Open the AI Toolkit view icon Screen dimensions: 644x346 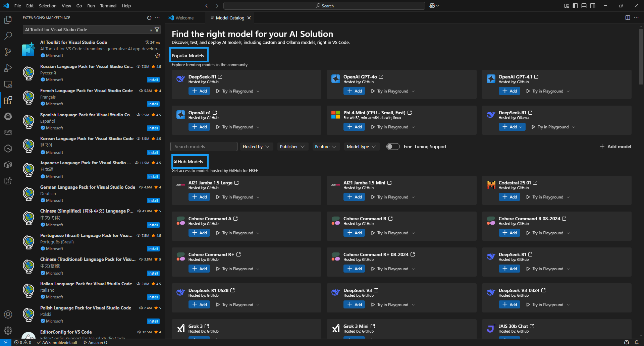(x=8, y=181)
